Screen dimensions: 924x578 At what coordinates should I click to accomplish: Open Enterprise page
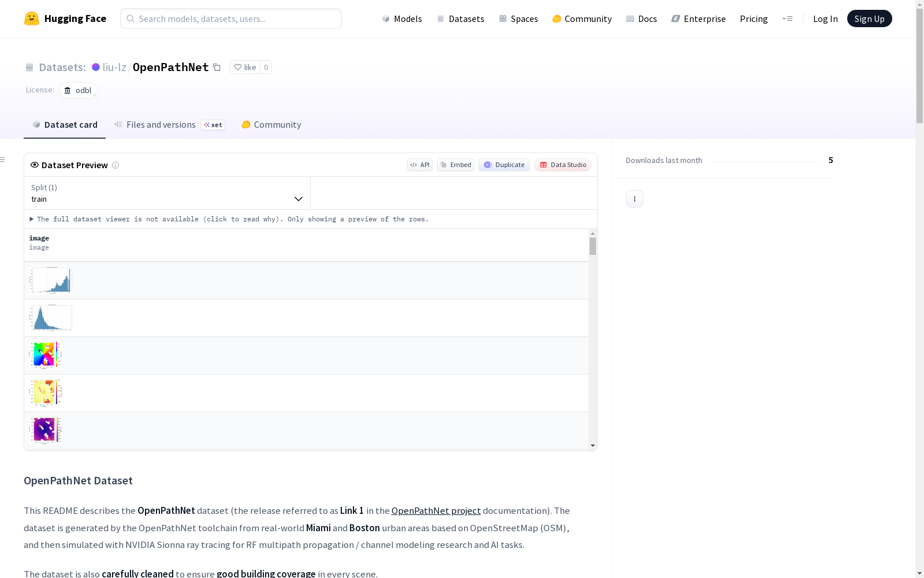698,18
